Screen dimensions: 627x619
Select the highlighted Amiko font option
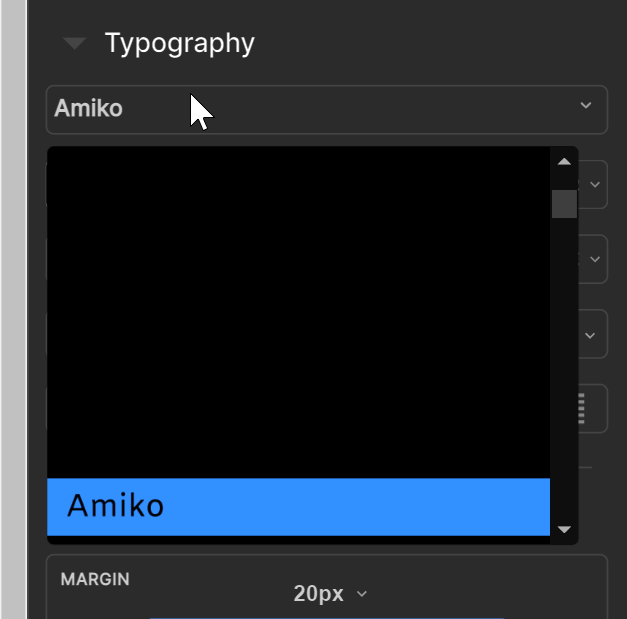coord(298,506)
